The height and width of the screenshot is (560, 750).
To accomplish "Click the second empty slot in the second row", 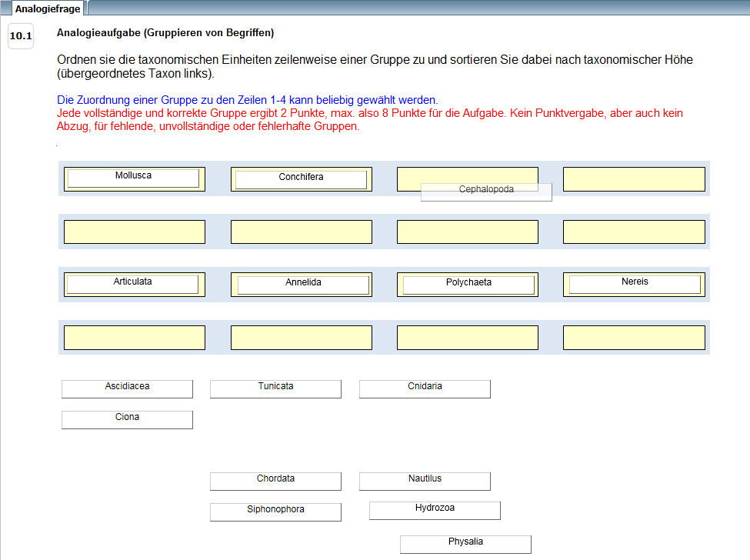I will [302, 232].
